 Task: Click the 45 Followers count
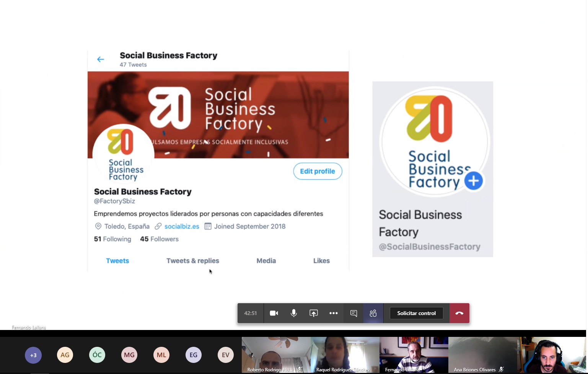coord(159,239)
